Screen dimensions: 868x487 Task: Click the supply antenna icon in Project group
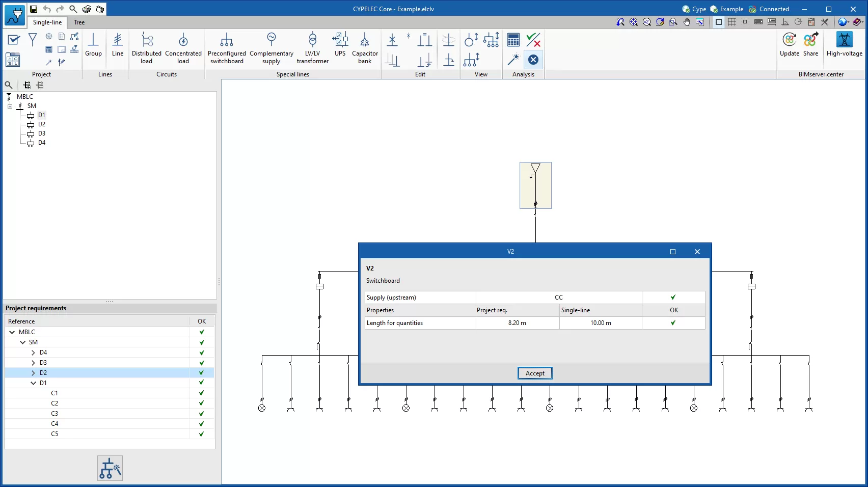pyautogui.click(x=33, y=40)
